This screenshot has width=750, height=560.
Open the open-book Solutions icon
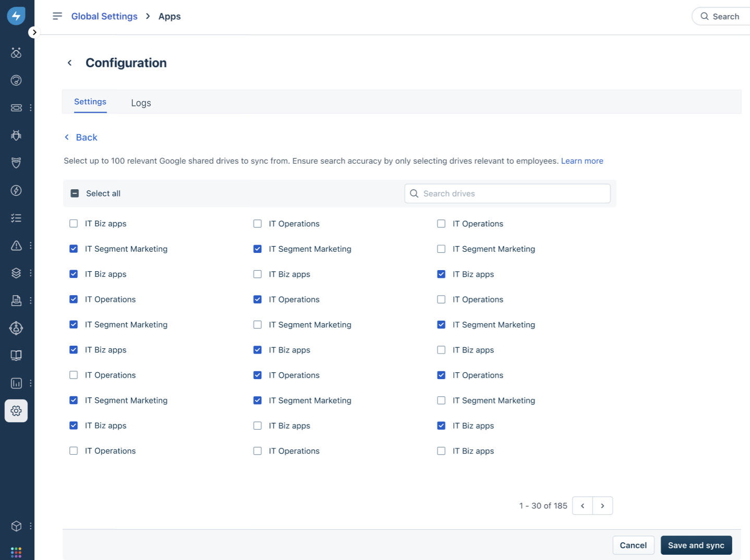[16, 356]
